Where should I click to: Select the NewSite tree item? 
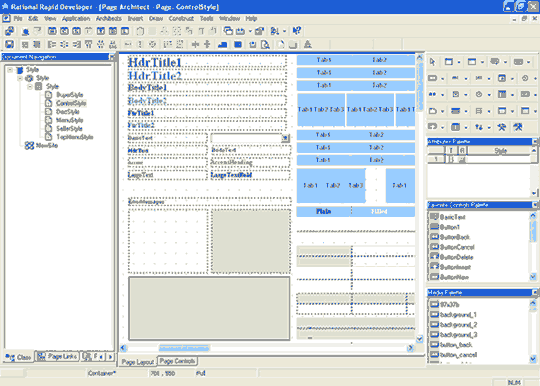point(47,146)
